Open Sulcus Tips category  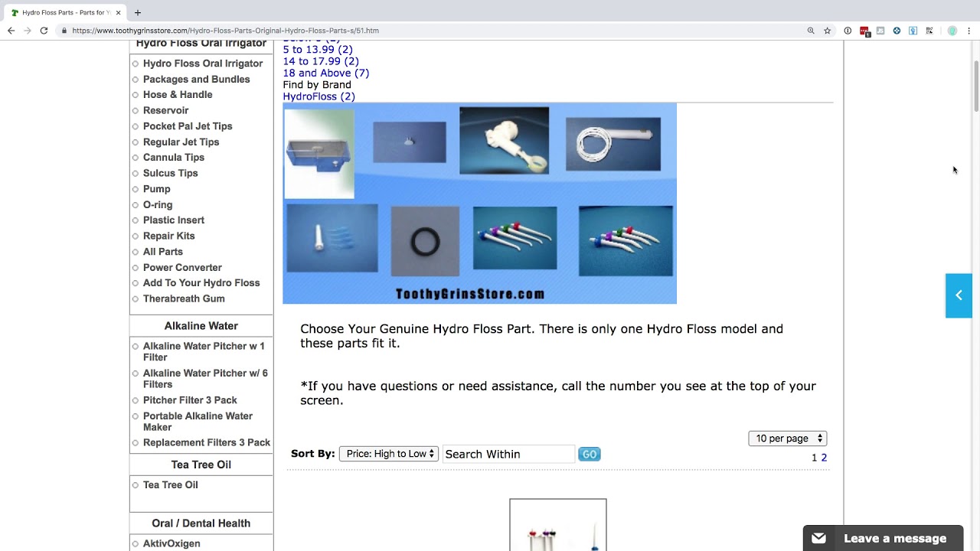pos(170,173)
